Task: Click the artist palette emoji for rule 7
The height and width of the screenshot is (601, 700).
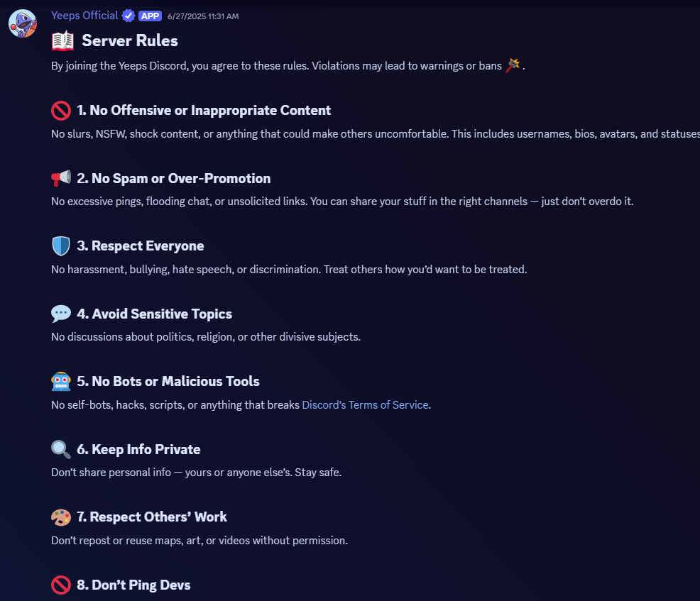Action: 61,517
